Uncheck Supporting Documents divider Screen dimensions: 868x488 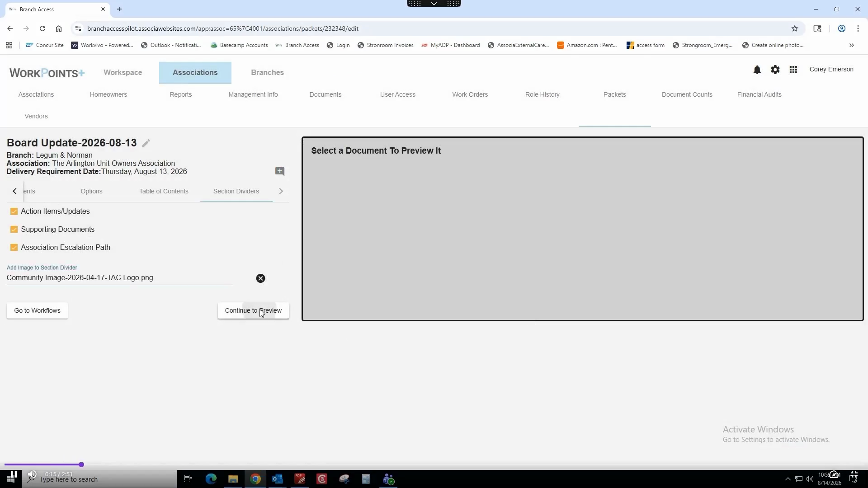(x=14, y=230)
